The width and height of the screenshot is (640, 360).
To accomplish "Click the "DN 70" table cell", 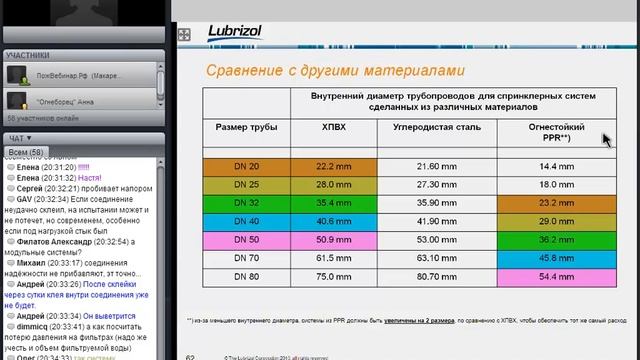I will [x=247, y=258].
